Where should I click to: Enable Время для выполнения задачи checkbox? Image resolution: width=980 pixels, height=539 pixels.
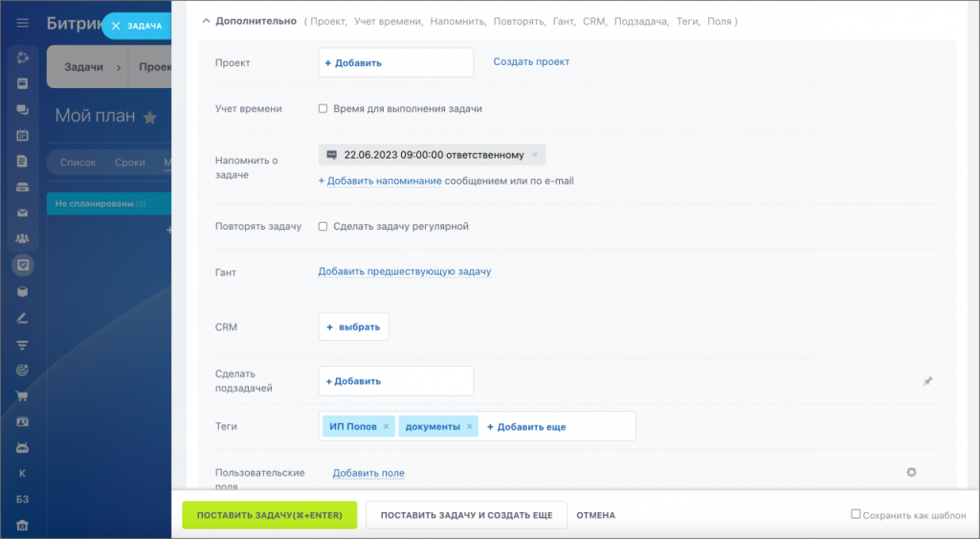pos(323,109)
